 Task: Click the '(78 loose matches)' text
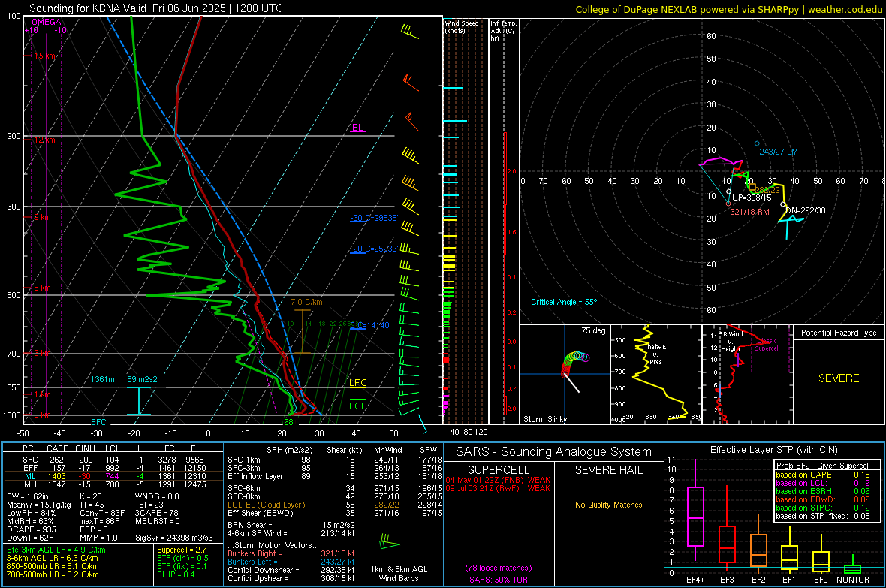click(499, 568)
